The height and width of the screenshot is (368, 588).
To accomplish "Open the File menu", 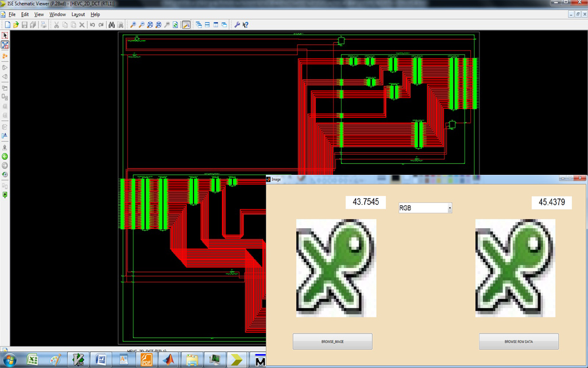I will 12,14.
